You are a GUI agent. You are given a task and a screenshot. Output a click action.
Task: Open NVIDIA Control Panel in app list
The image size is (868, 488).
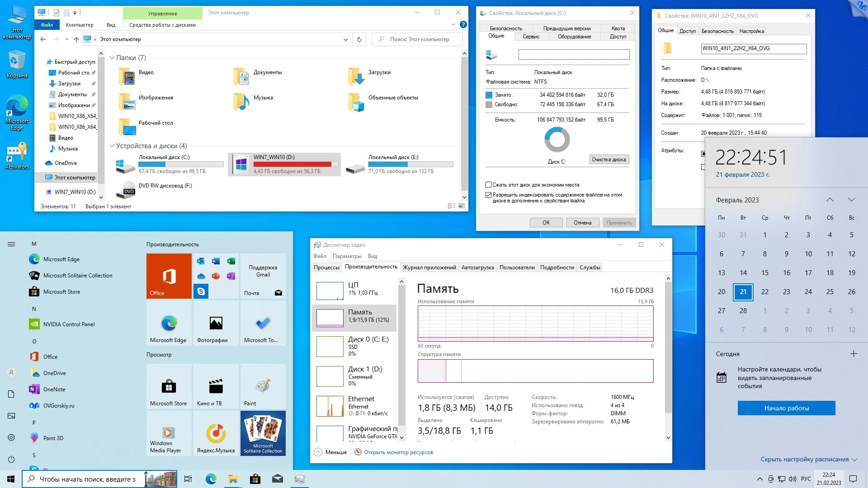(69, 324)
